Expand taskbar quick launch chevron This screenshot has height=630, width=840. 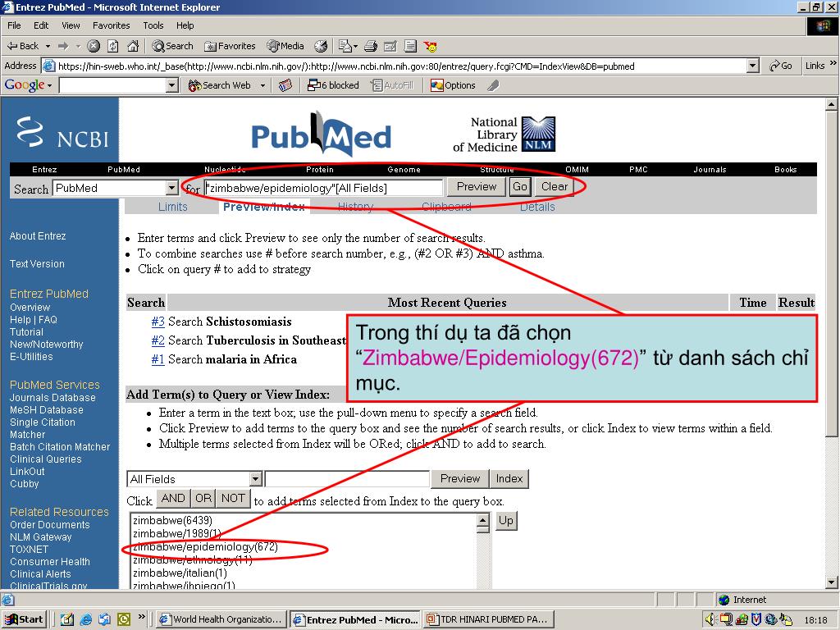click(142, 617)
